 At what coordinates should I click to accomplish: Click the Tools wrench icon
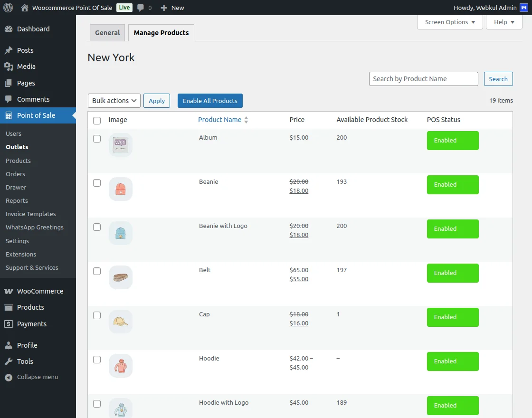pyautogui.click(x=9, y=361)
